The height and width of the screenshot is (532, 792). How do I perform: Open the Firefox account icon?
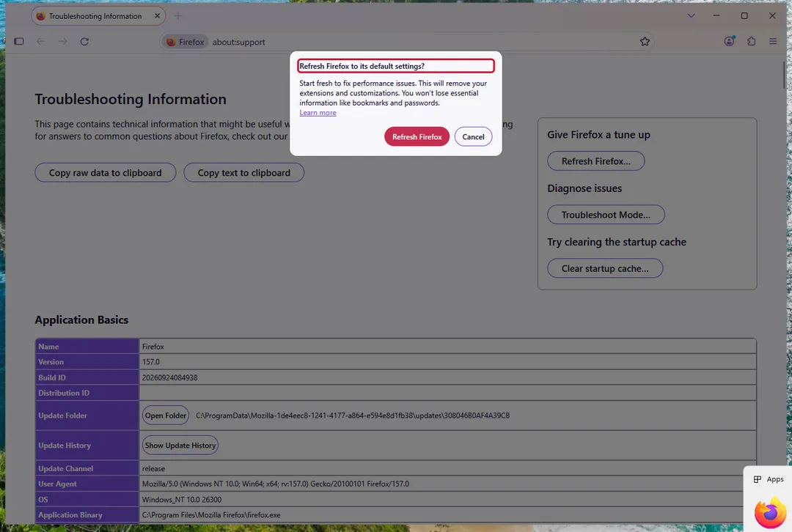tap(729, 41)
